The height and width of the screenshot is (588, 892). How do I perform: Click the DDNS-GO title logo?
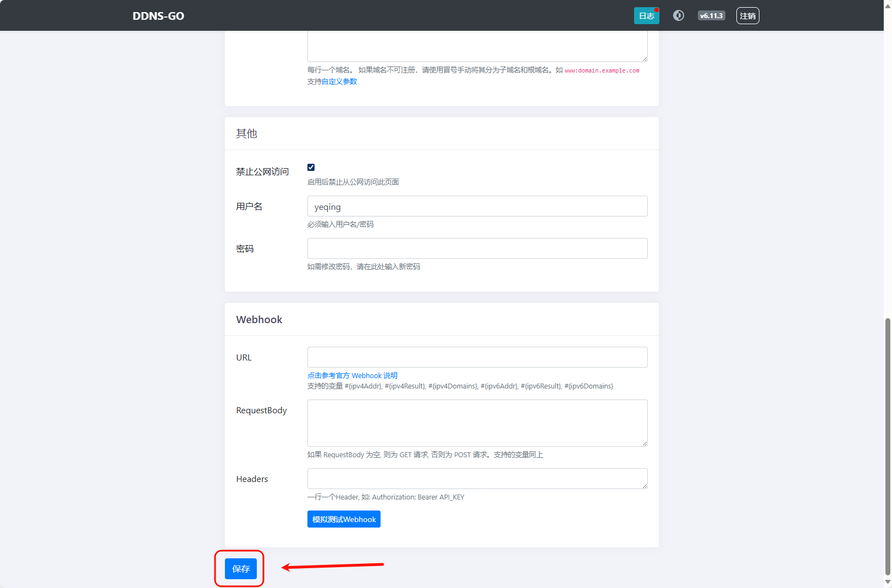click(x=158, y=16)
